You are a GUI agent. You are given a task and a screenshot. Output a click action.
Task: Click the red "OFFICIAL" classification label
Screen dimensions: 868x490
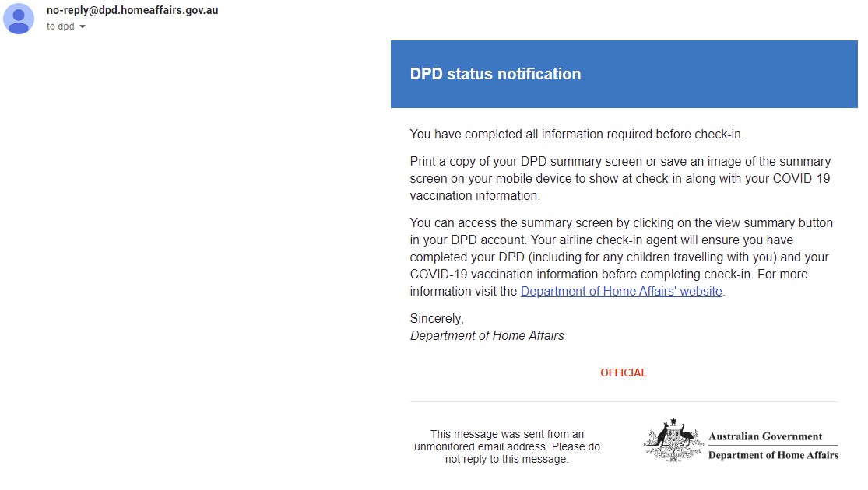[x=624, y=373]
